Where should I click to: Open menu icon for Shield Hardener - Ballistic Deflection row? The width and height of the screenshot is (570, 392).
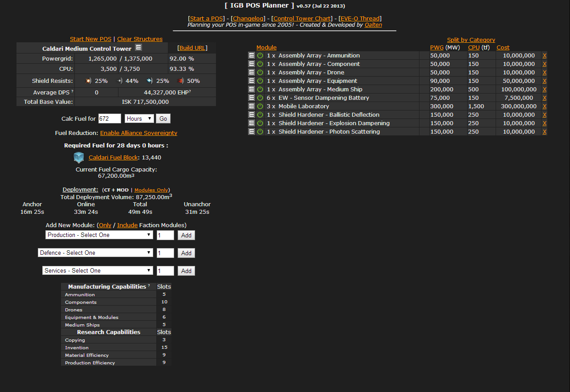252,115
